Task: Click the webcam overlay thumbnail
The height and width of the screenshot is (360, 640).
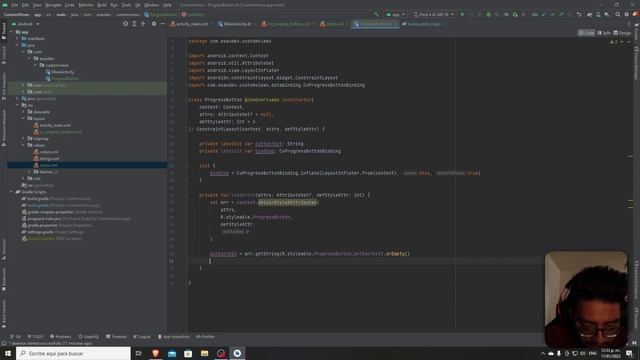Action: (586, 299)
